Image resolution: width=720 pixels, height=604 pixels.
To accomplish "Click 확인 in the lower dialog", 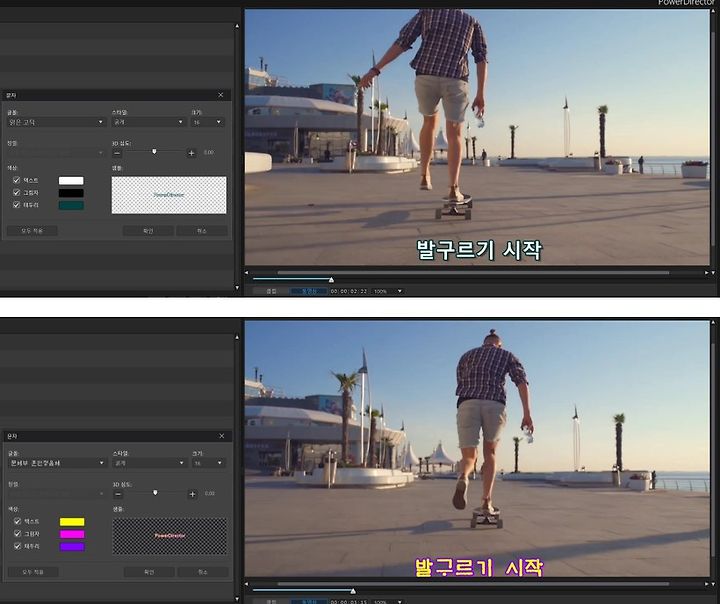I will coord(149,572).
